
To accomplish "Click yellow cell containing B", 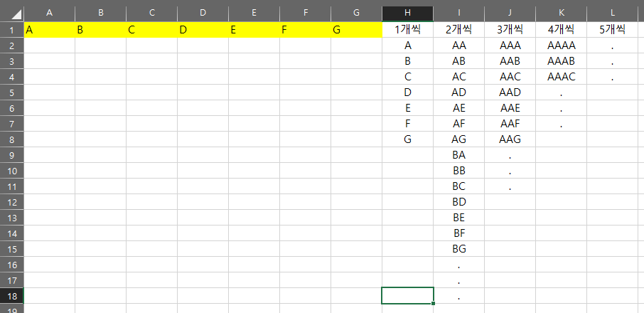I will coord(101,30).
